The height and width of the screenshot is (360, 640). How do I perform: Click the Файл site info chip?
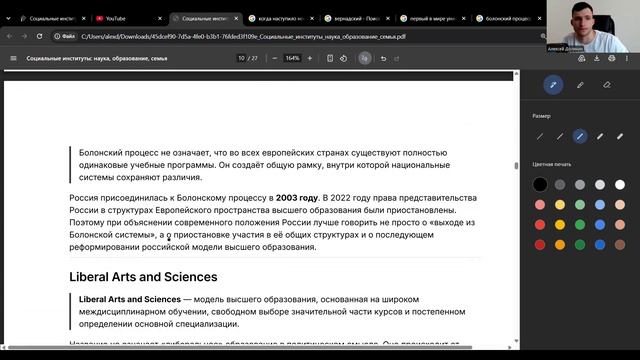tap(65, 36)
